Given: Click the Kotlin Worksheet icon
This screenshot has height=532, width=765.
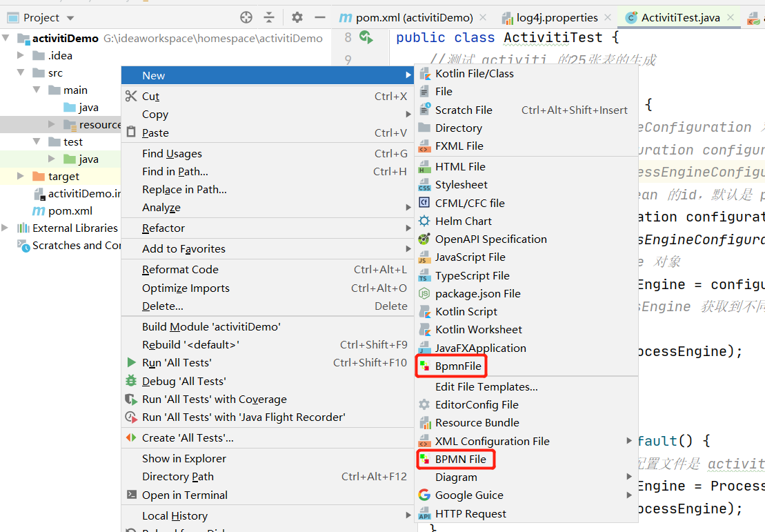Looking at the screenshot, I should tap(425, 330).
